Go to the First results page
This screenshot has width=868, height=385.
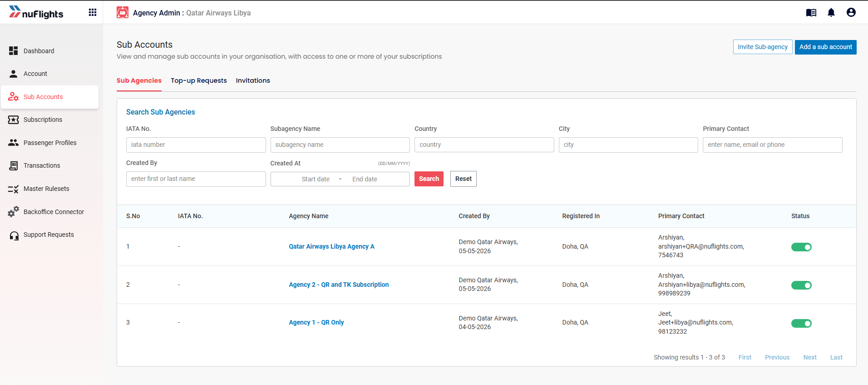pos(745,357)
